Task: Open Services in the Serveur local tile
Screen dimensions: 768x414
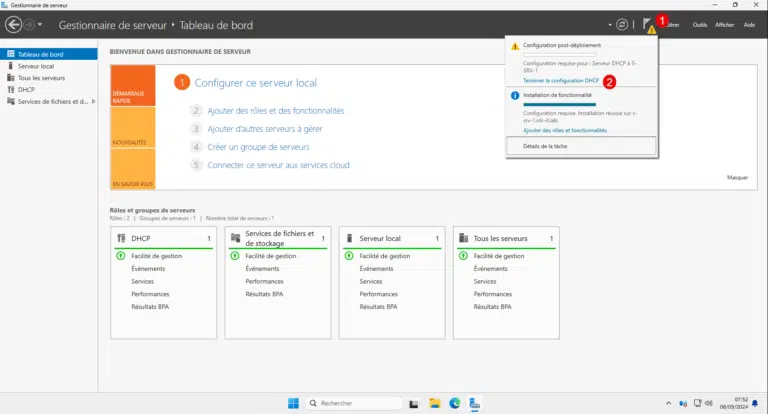Action: pos(371,281)
